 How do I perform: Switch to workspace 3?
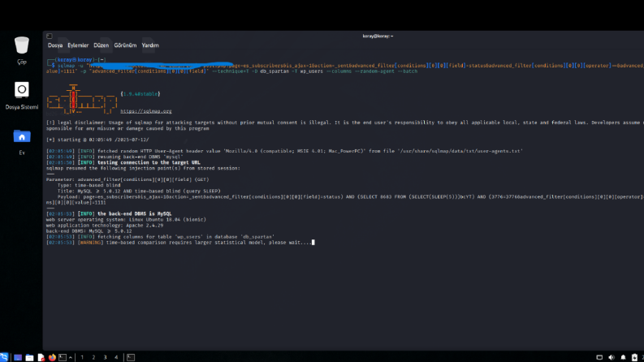point(105,357)
